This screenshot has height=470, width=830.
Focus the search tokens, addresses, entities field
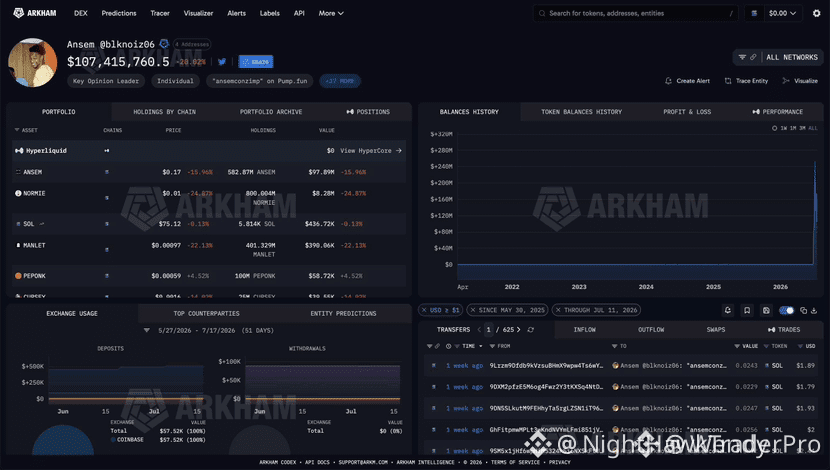tap(635, 13)
